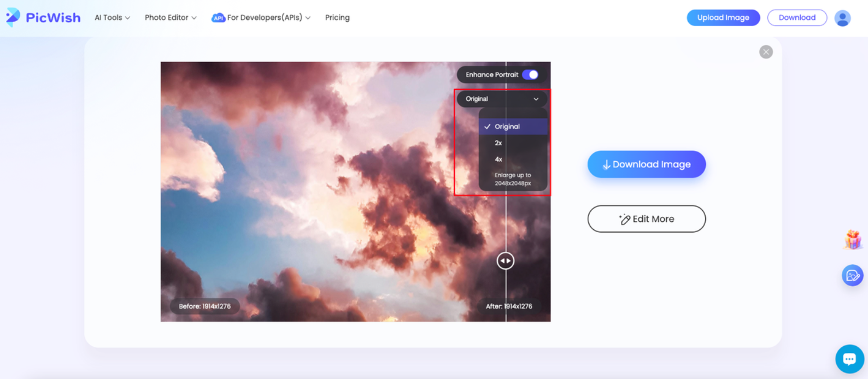Click the PicWish logo
This screenshot has height=379, width=868.
click(43, 17)
